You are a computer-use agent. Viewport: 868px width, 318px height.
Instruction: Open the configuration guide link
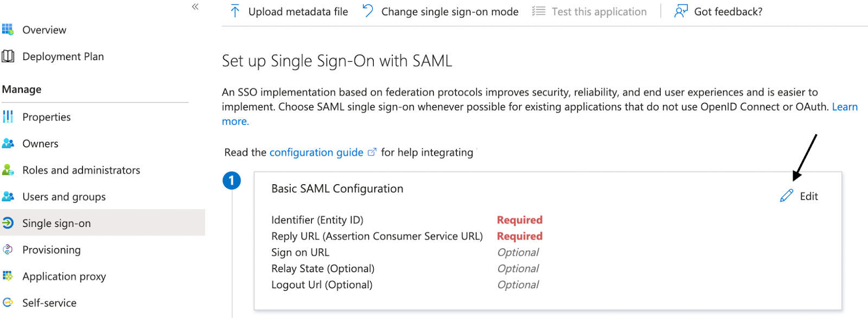click(316, 152)
